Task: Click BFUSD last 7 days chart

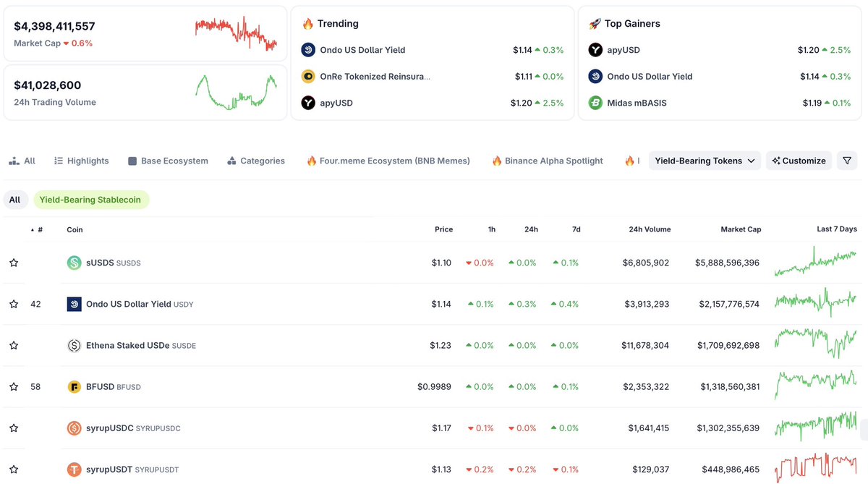Action: point(815,385)
